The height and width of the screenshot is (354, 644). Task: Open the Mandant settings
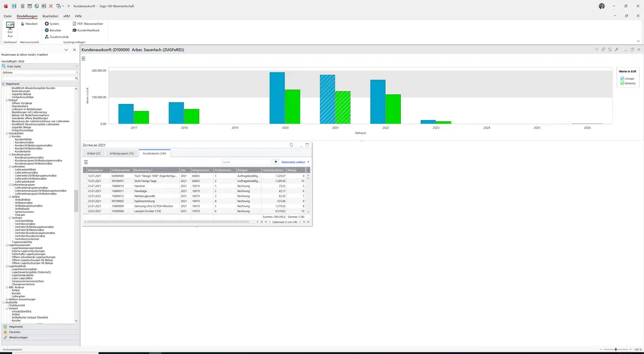[x=29, y=24]
